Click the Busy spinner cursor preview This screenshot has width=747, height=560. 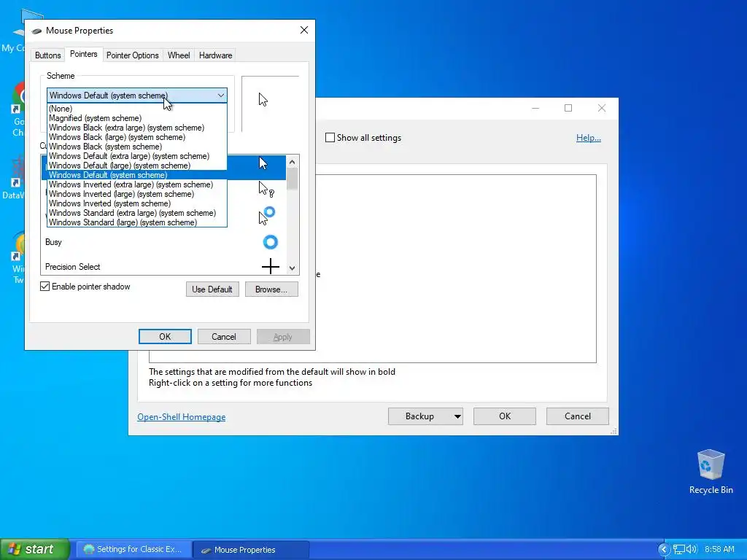270,242
